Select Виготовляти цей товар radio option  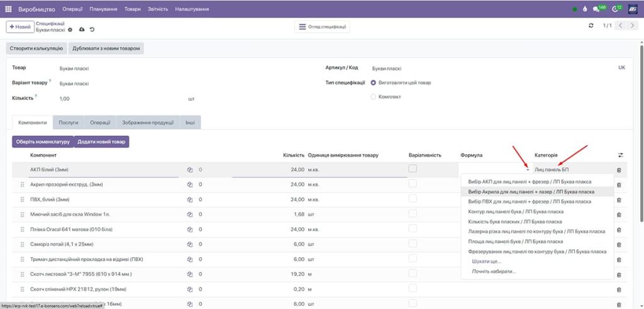click(x=374, y=82)
